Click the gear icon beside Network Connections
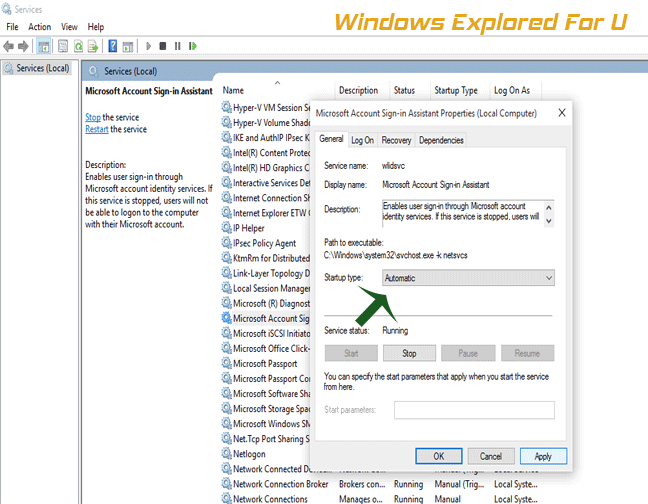 226,498
